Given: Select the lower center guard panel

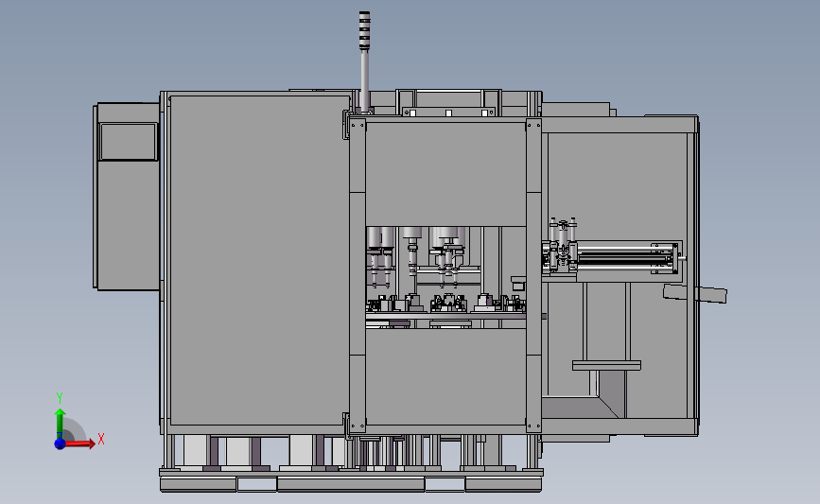Looking at the screenshot, I should tap(445, 376).
